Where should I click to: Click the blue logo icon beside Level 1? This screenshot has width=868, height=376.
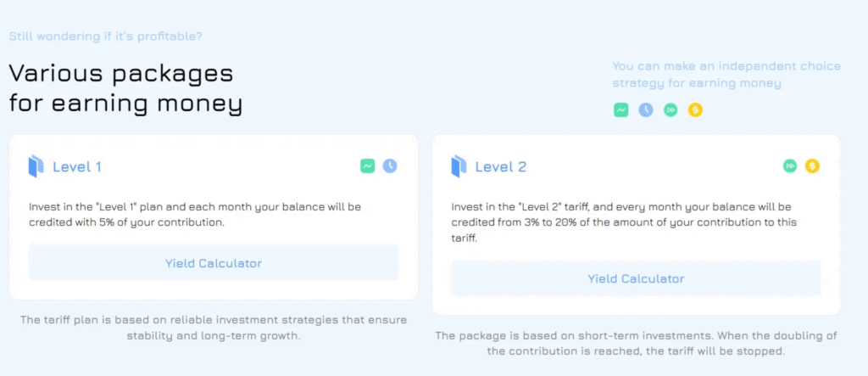36,166
